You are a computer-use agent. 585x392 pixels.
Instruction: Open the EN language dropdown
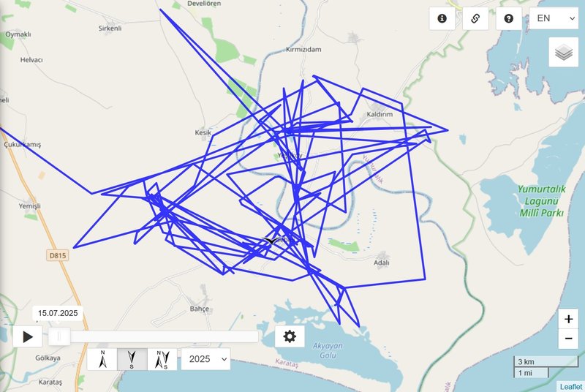click(554, 18)
